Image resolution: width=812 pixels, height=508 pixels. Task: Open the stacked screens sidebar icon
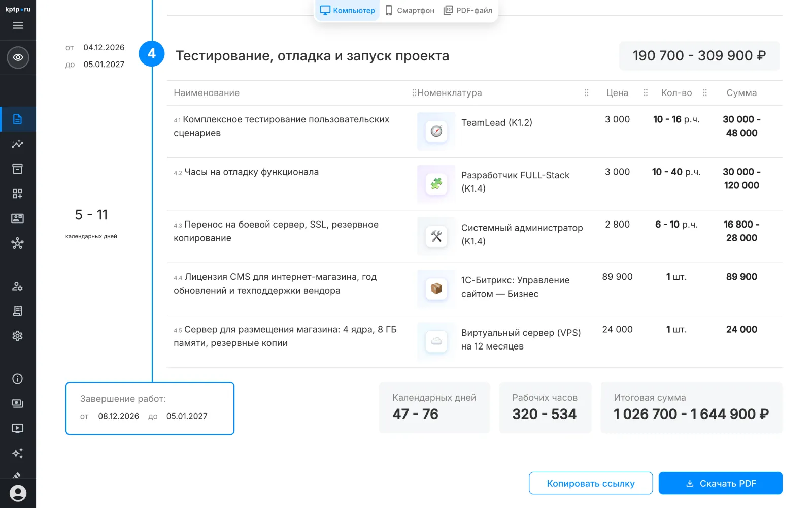tap(18, 404)
